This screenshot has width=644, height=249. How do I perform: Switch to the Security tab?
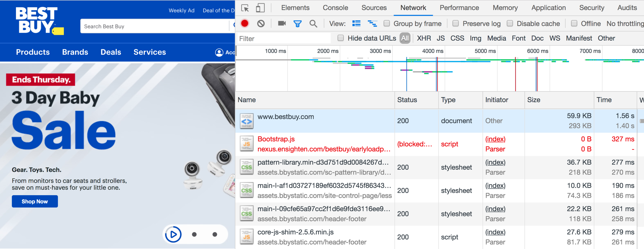coord(592,8)
